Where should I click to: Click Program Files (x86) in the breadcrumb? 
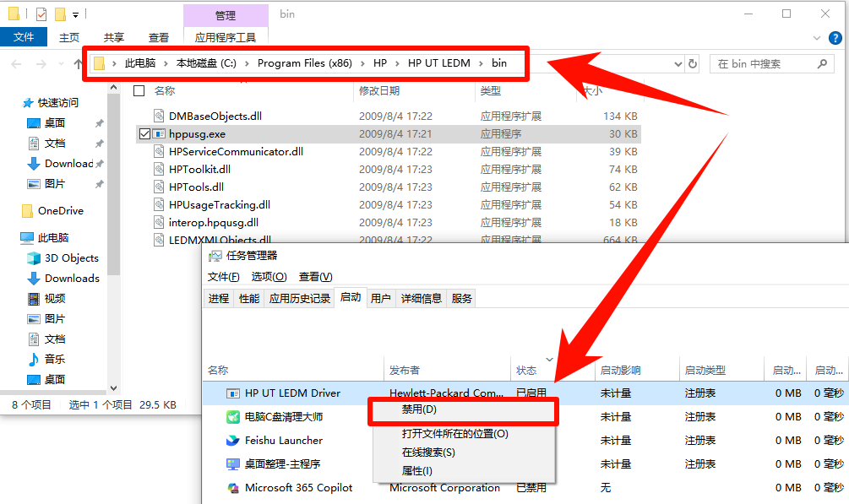pos(305,63)
